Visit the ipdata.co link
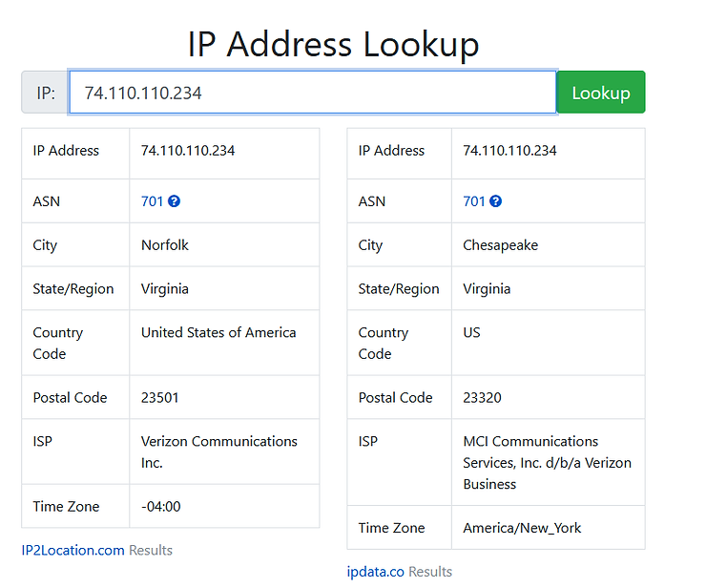Viewport: 706px width, 588px height. (376, 572)
